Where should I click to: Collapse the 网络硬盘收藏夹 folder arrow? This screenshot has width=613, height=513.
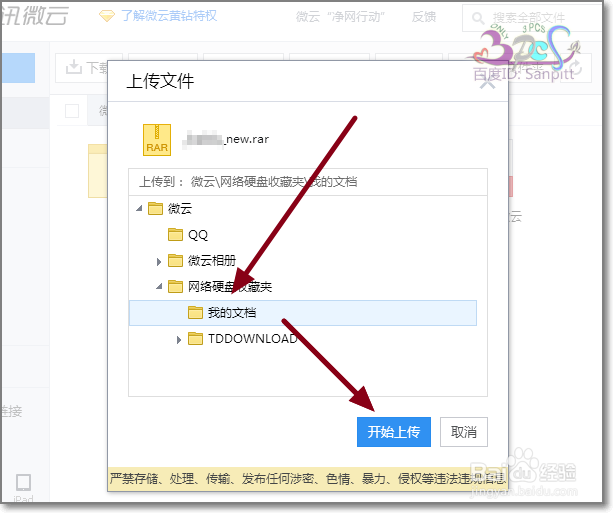pyautogui.click(x=159, y=287)
